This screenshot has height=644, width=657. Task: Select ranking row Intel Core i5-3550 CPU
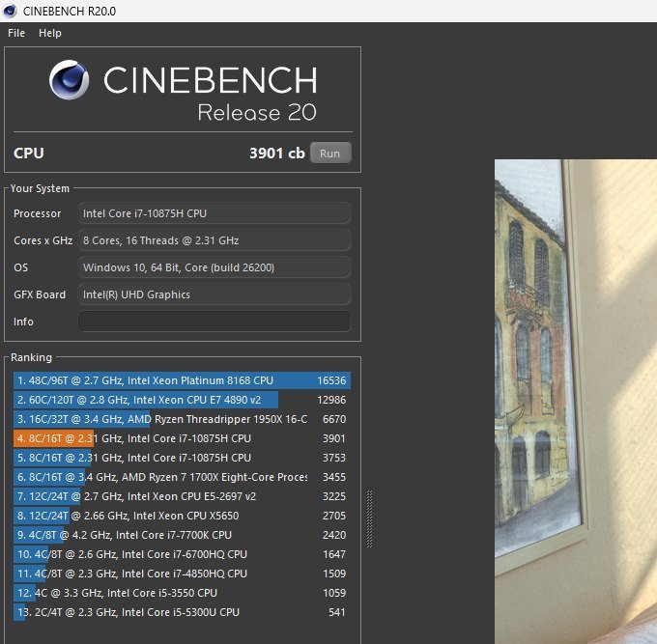tap(182, 593)
